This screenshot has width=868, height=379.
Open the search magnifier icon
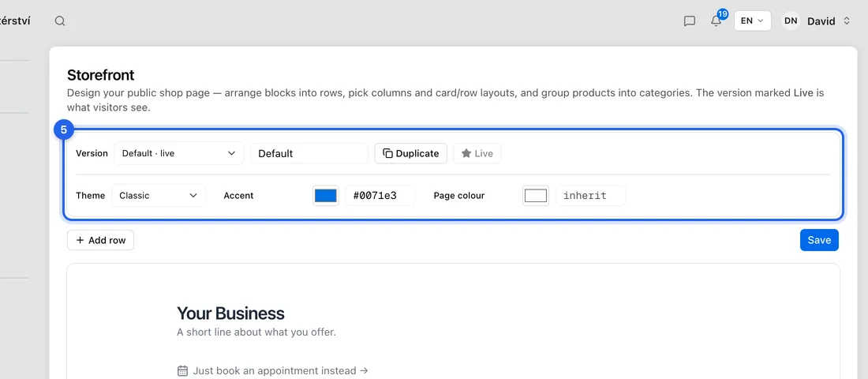click(60, 21)
